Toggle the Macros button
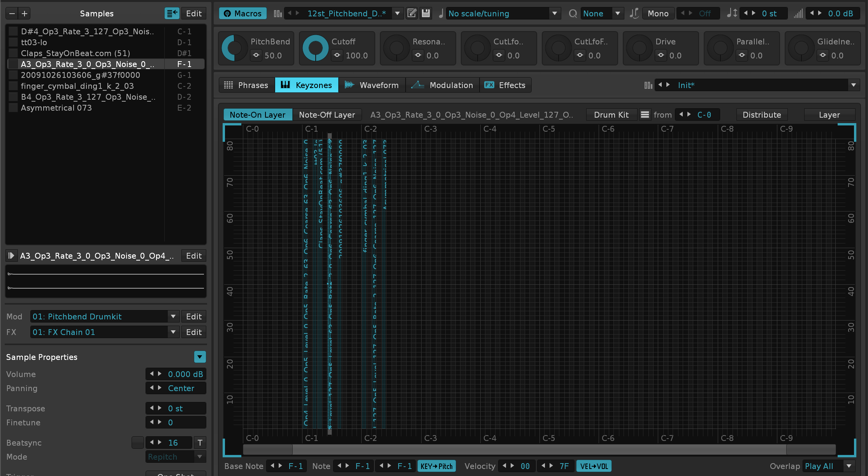 243,14
